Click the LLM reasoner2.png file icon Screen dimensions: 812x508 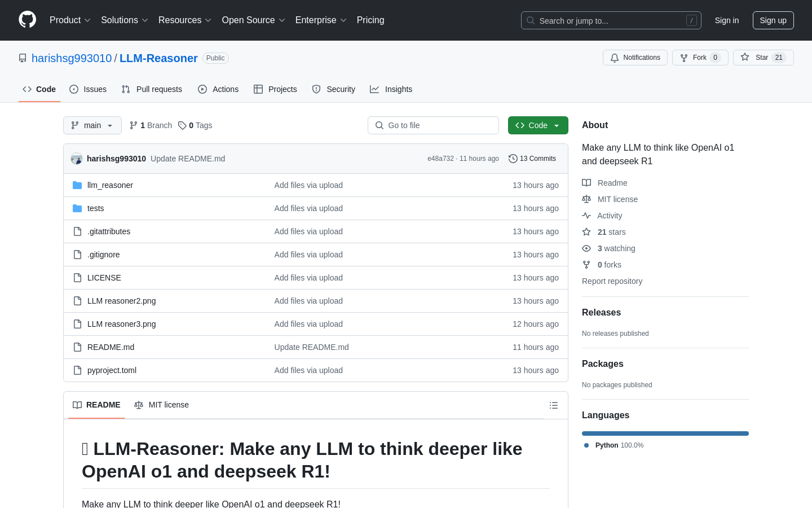[77, 301]
